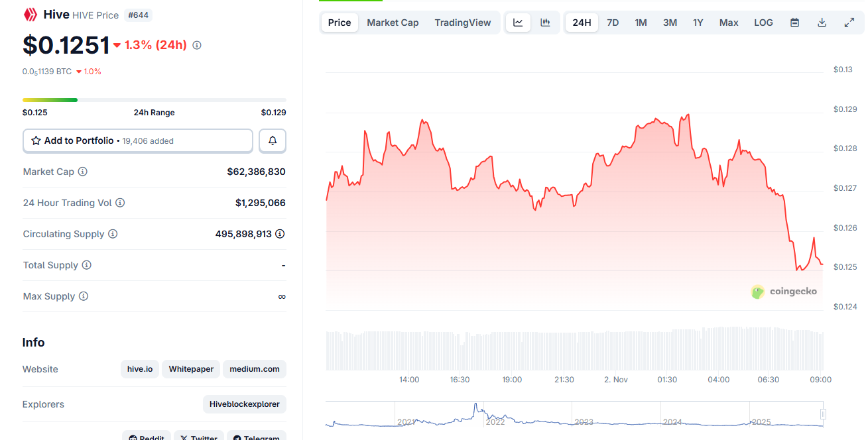Click the Market Cap info icon

[83, 172]
